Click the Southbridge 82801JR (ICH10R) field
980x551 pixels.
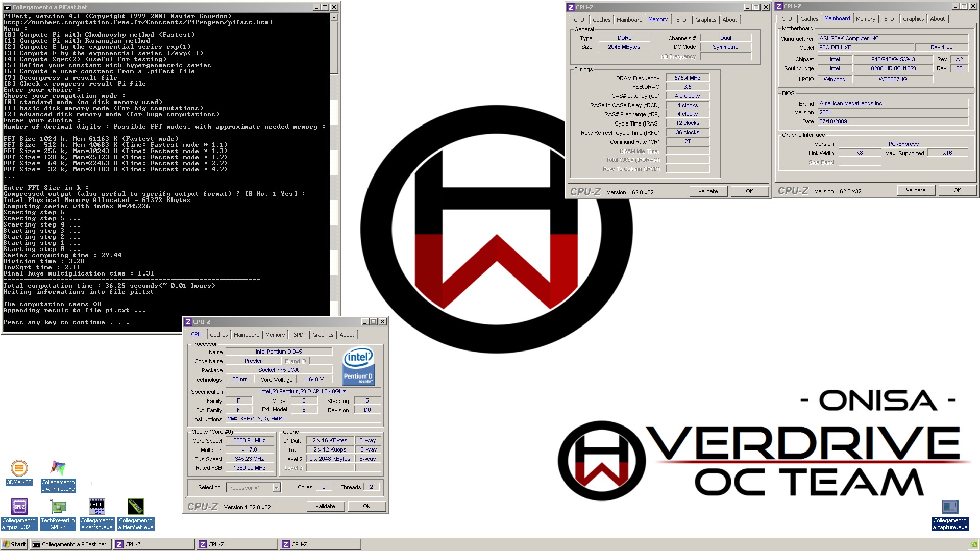(893, 68)
